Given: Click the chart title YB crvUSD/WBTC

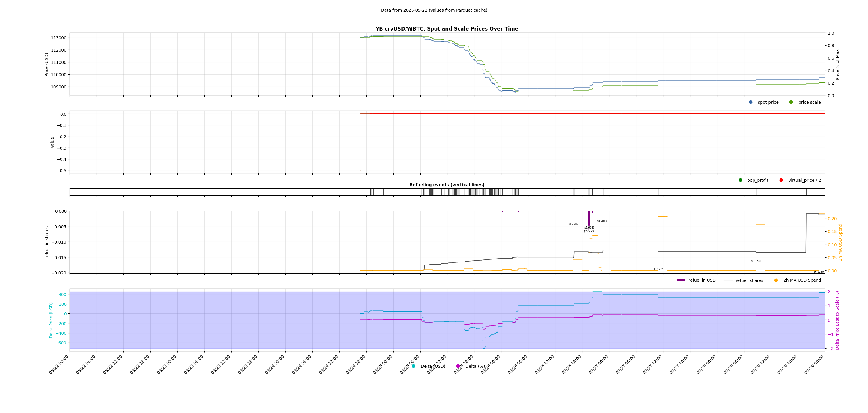Looking at the screenshot, I should pos(447,29).
